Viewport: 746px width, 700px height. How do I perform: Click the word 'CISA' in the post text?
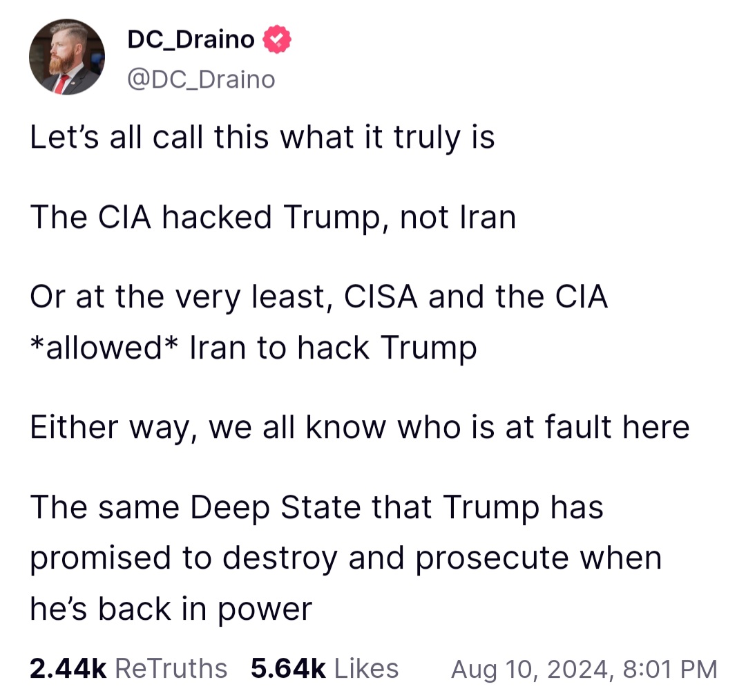coord(381,297)
